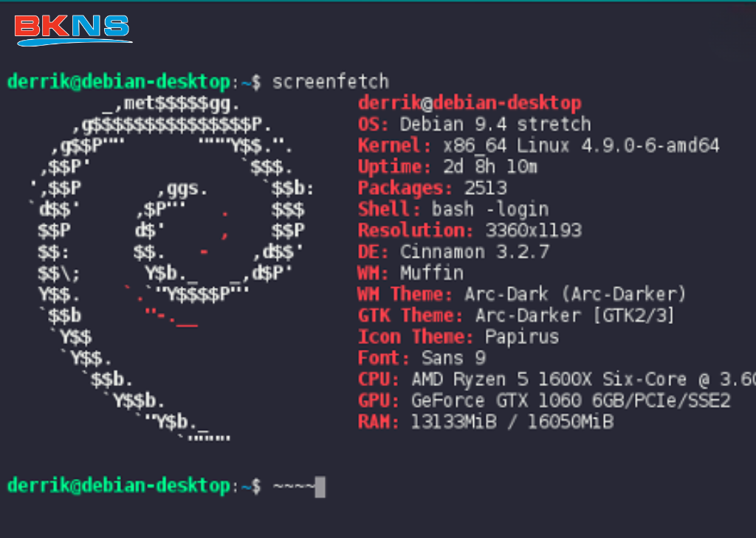Click the BKNS logo
The width and height of the screenshot is (756, 538).
(x=72, y=29)
